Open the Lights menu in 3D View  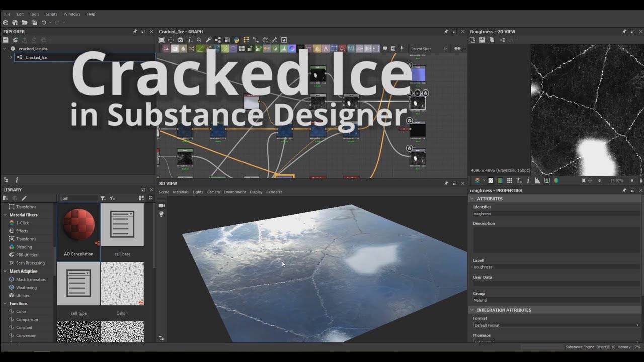click(198, 192)
